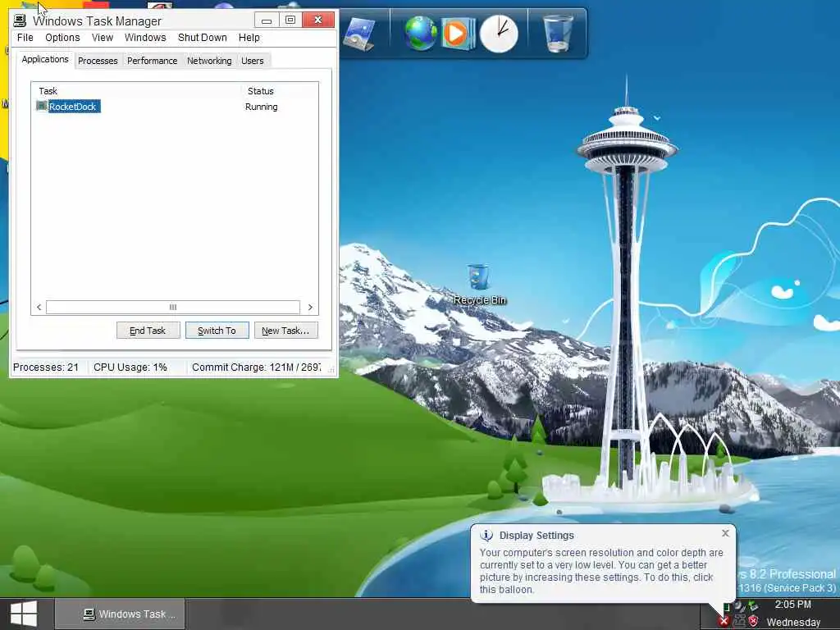Click the Windows Task taskbar button

tap(120, 614)
